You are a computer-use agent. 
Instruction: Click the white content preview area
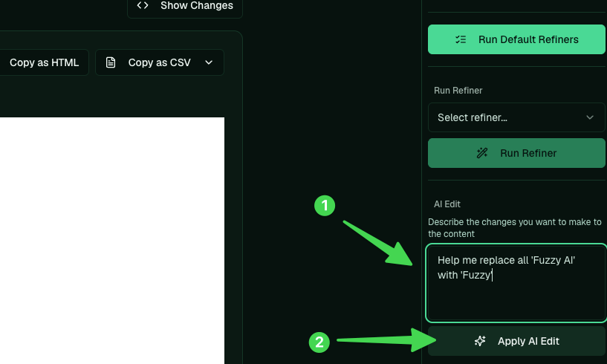click(x=112, y=241)
